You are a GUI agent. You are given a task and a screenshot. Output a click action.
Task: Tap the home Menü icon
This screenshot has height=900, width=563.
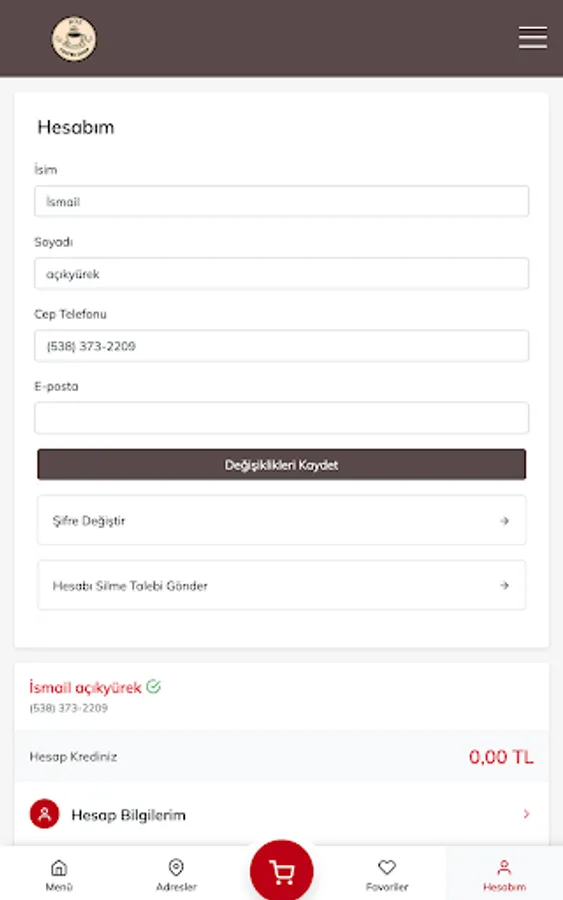click(59, 867)
